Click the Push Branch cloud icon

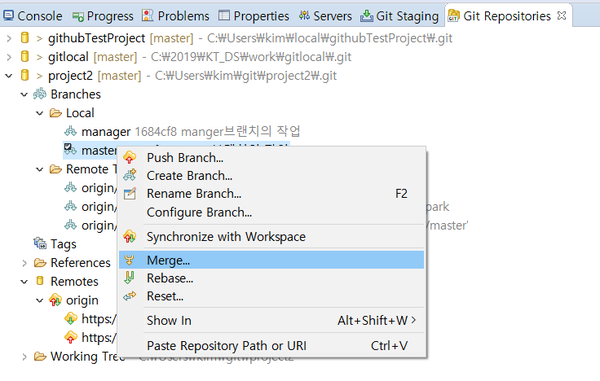[x=130, y=157]
